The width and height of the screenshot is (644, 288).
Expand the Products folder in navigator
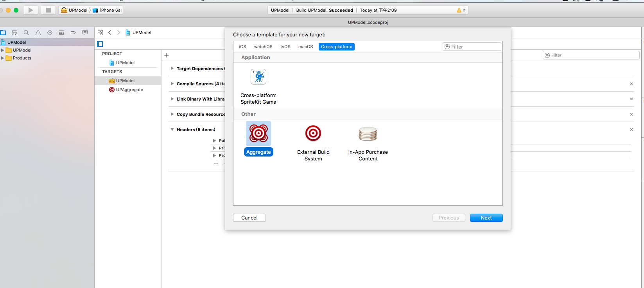click(3, 58)
